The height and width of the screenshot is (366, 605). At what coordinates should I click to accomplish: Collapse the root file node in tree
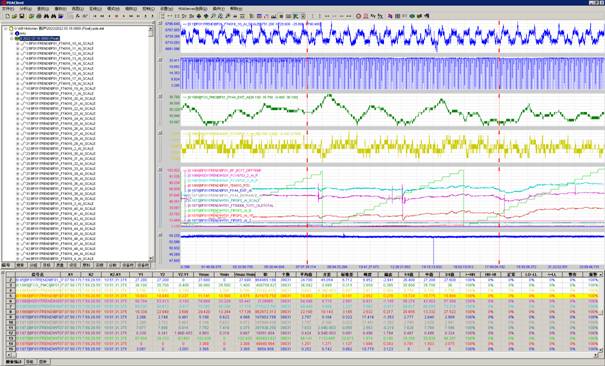[6, 29]
